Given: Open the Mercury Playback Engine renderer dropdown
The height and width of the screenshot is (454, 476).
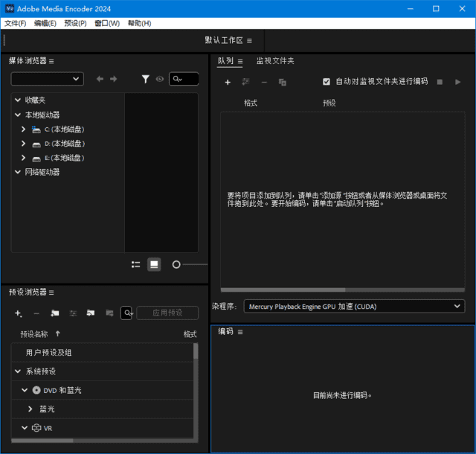Looking at the screenshot, I should click(356, 306).
